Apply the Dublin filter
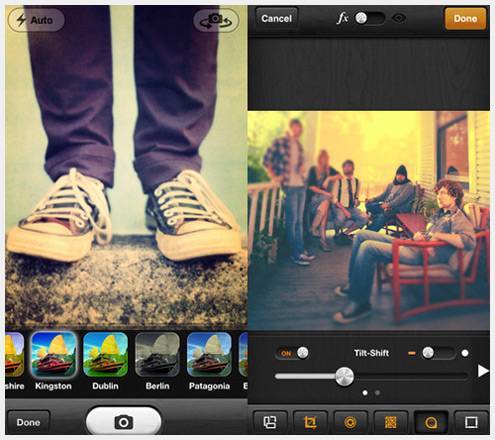Screen dimensions: 495x440 [x=105, y=361]
